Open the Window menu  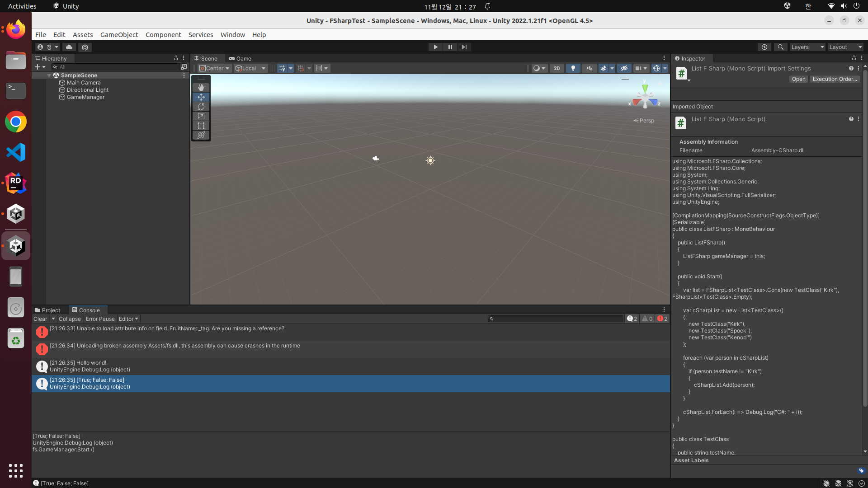coord(232,35)
